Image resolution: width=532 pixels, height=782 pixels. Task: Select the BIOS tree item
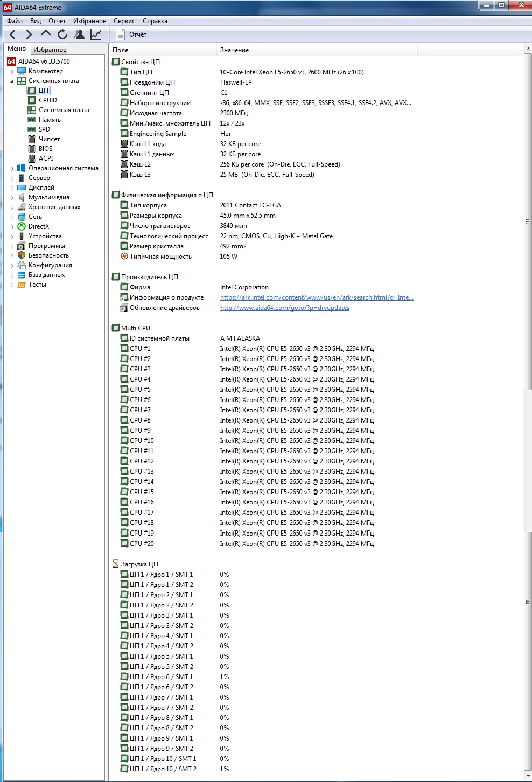pyautogui.click(x=45, y=149)
